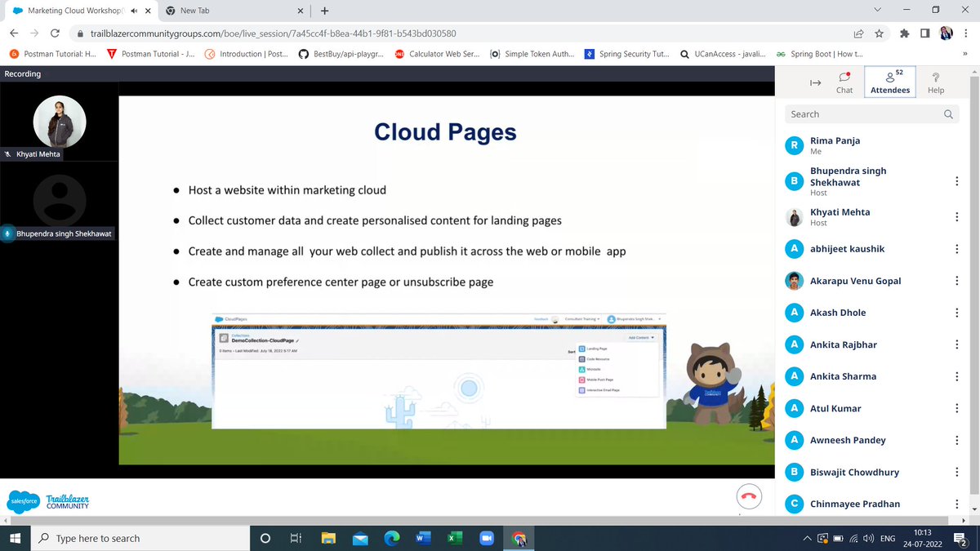This screenshot has width=980, height=551.
Task: Switch to the Attendees tab
Action: click(x=890, y=82)
